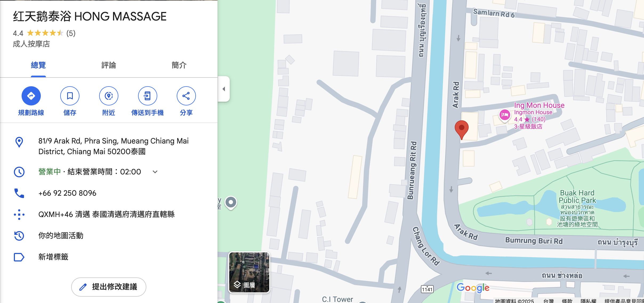Screen dimensions: 644x303
Task: Click the five-review count (5)
Action: [x=71, y=33]
